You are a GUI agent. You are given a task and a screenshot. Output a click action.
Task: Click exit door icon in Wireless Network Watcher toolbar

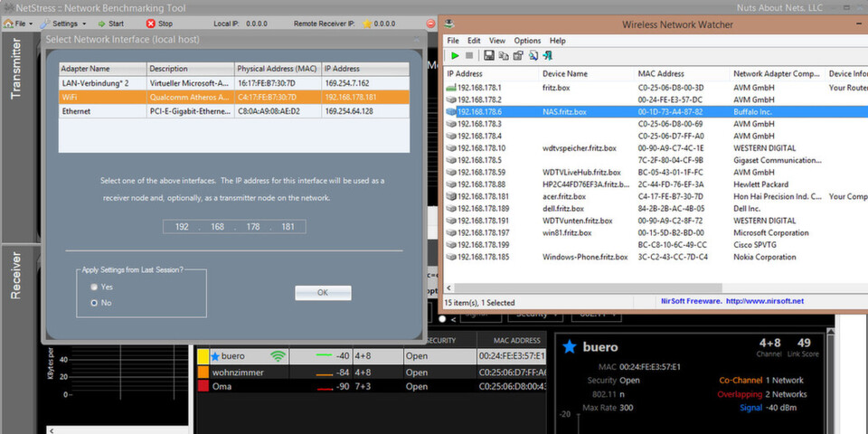[548, 55]
